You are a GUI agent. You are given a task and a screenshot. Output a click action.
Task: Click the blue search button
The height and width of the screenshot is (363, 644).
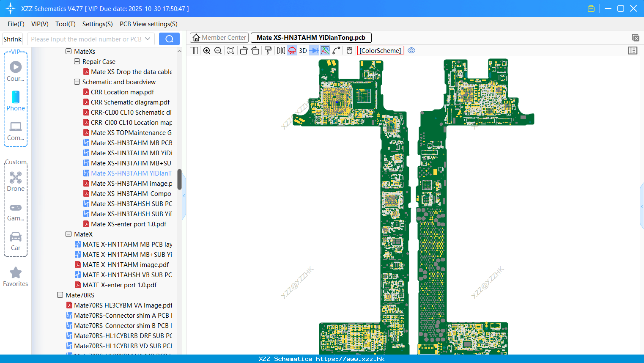click(x=169, y=39)
